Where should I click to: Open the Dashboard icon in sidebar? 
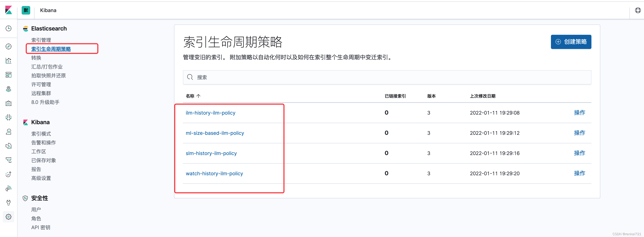click(9, 75)
